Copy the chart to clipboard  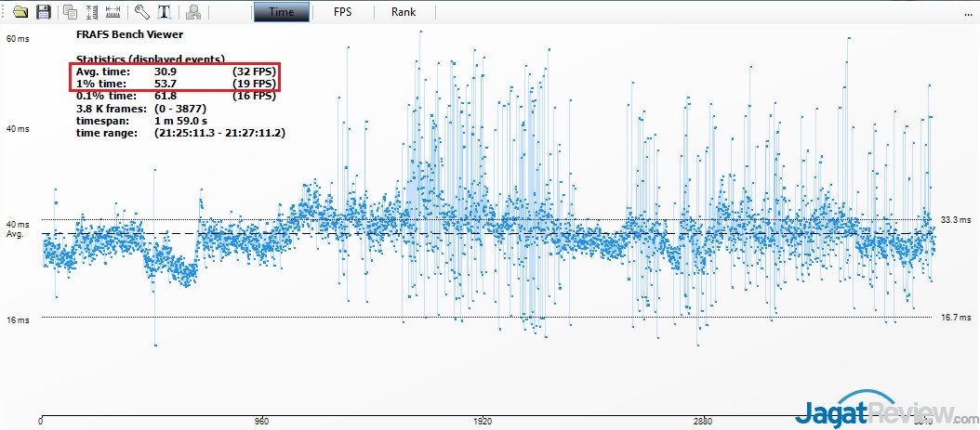pyautogui.click(x=71, y=12)
